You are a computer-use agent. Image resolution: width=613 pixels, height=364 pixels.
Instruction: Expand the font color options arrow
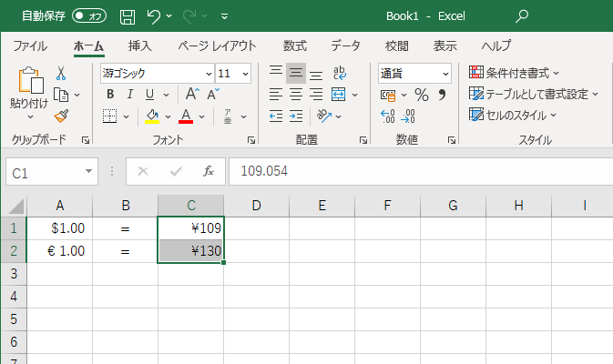[x=201, y=116]
